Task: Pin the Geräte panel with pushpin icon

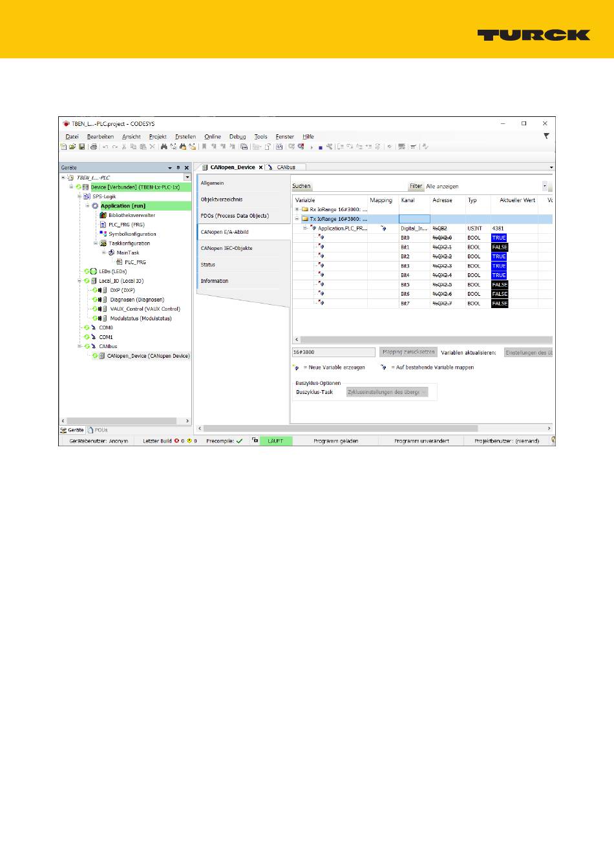Action: tap(178, 168)
